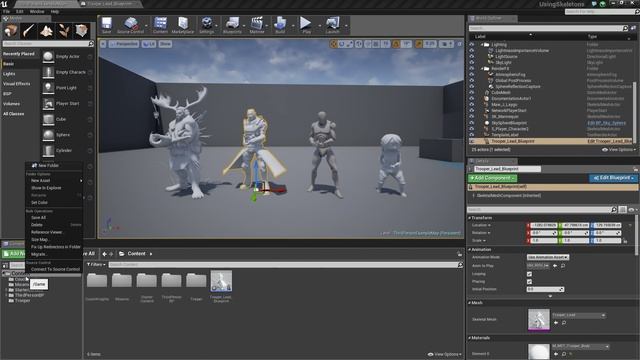Image resolution: width=640 pixels, height=360 pixels.
Task: Open the Skeletal Mesh asset dropdown
Action: tap(578, 315)
